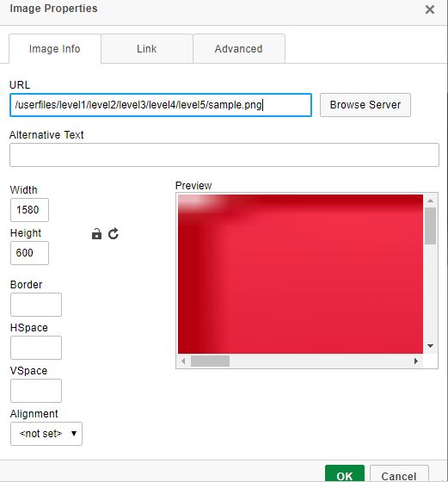Click the preview scroll up arrow
The image size is (448, 482).
pos(430,201)
